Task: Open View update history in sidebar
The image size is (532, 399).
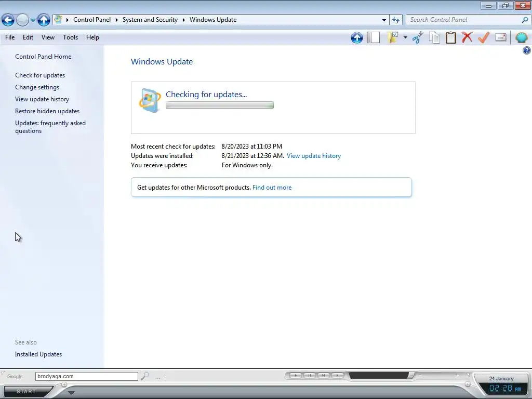Action: 42,99
